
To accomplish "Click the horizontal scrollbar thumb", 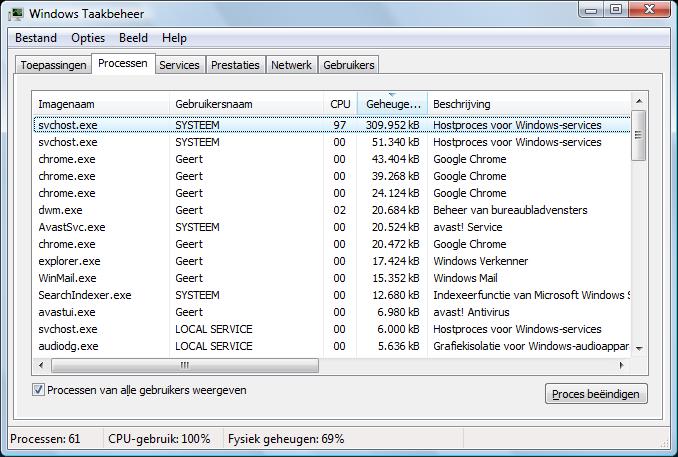I will point(185,365).
